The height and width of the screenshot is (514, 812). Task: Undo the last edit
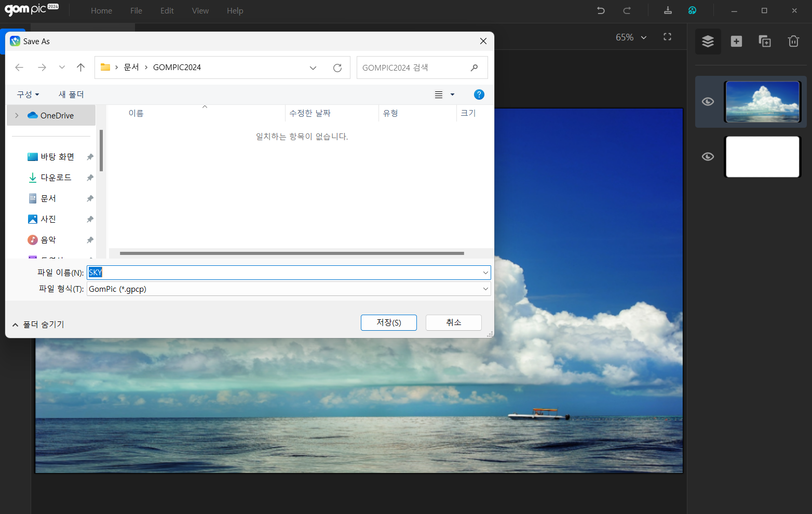coord(601,10)
